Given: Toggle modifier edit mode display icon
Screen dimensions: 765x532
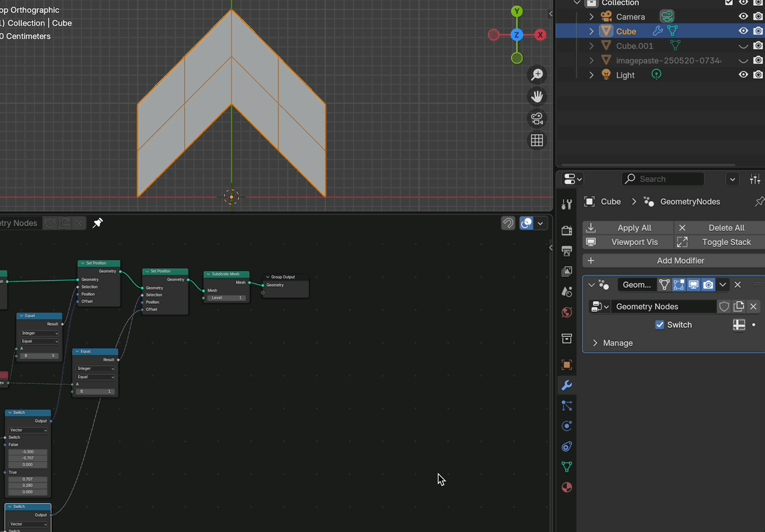Looking at the screenshot, I should pyautogui.click(x=678, y=284).
